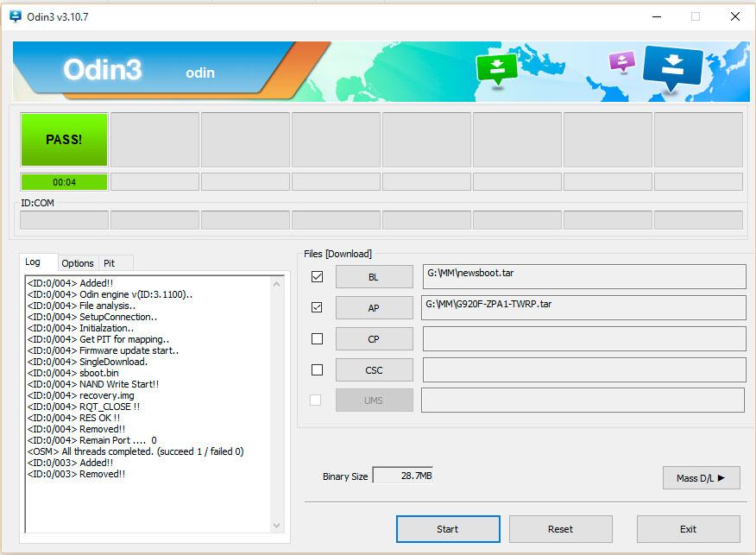Click the 'ID:COM' label
This screenshot has height=555, width=756.
click(38, 203)
